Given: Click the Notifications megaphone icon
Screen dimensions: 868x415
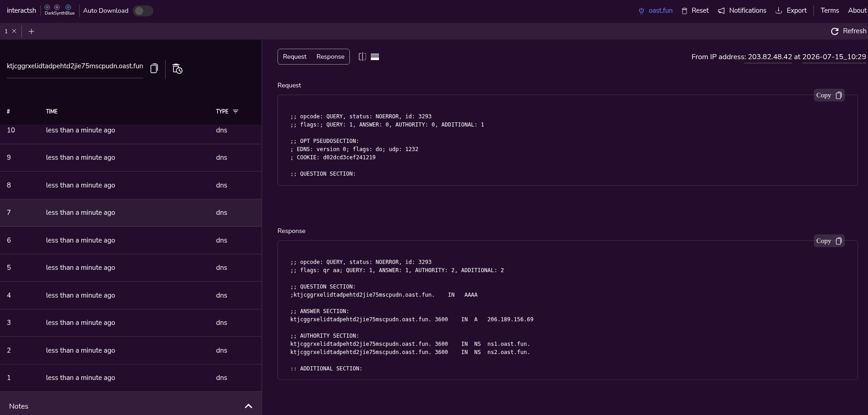Looking at the screenshot, I should click(x=722, y=10).
